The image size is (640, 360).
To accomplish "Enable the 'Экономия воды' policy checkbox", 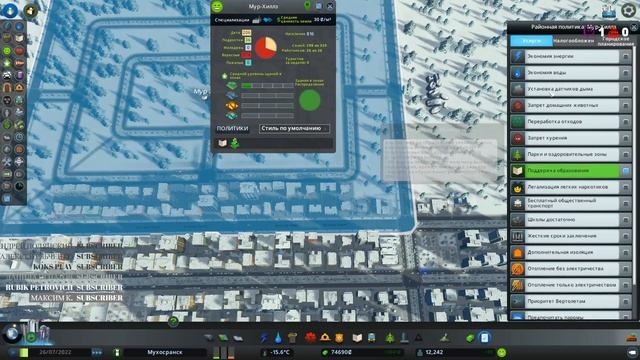I will tap(626, 73).
